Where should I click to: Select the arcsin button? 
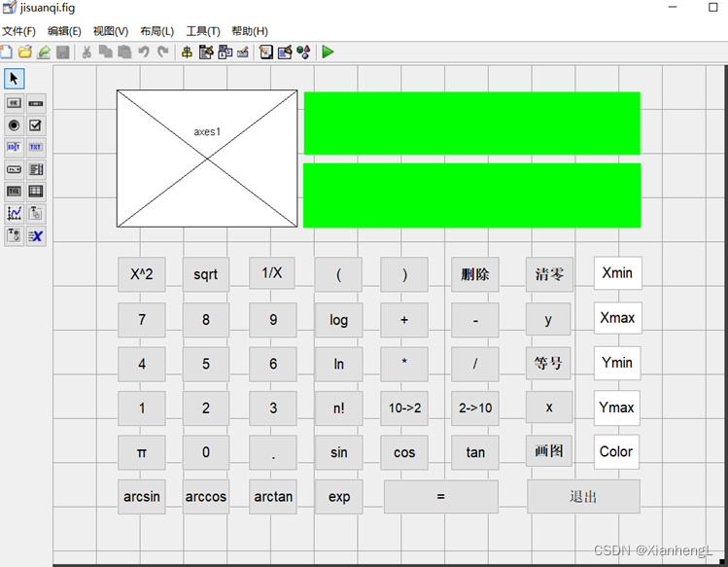(x=142, y=496)
